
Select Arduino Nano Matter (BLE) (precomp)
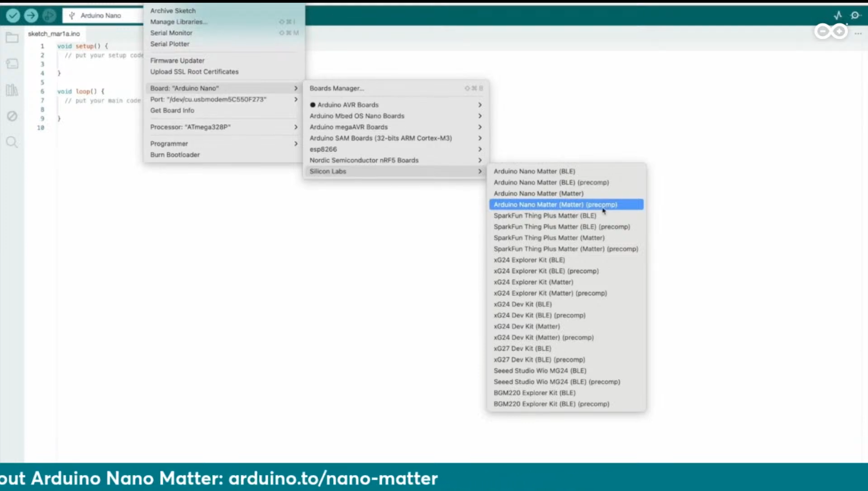pyautogui.click(x=566, y=182)
